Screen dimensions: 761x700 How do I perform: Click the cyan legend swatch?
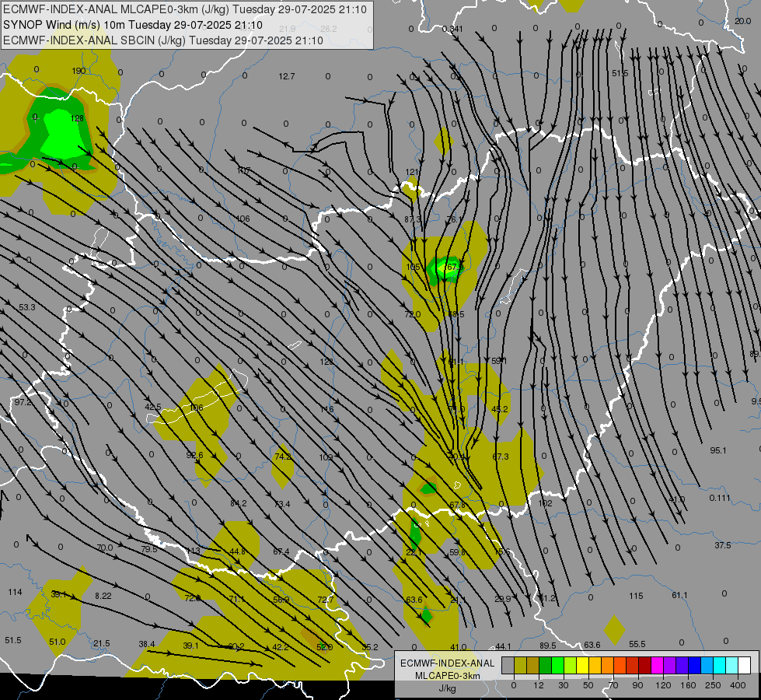[719, 666]
